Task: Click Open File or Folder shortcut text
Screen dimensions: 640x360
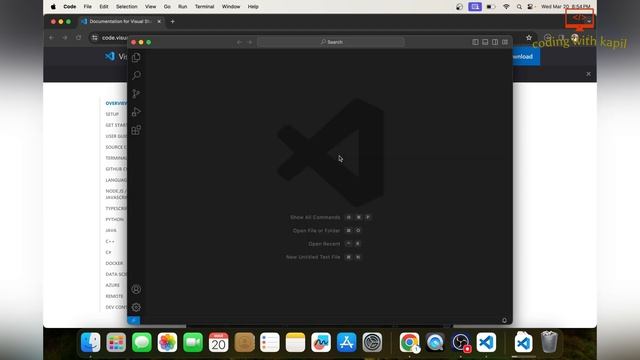Action: [x=316, y=231]
